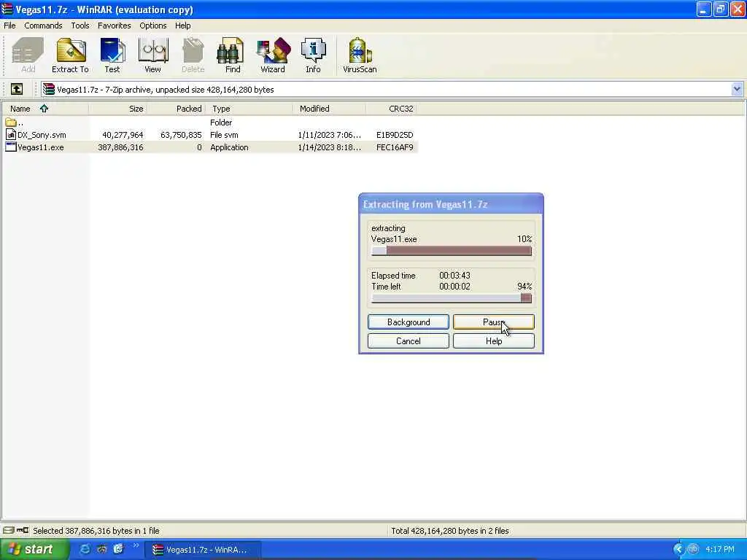Click 'Extracting from Vegas11.7z' dialog title bar
The height and width of the screenshot is (560, 747).
[451, 204]
